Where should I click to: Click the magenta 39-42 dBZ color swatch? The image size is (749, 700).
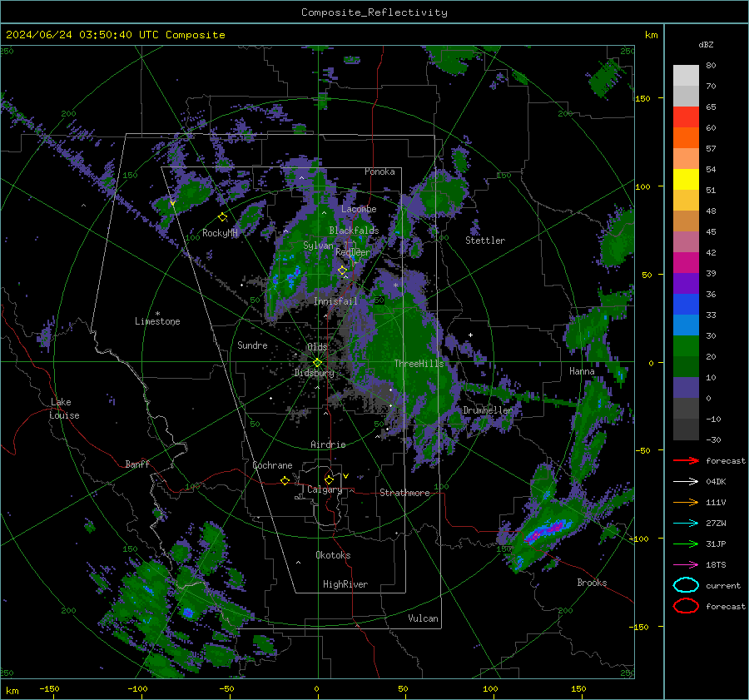tap(686, 262)
